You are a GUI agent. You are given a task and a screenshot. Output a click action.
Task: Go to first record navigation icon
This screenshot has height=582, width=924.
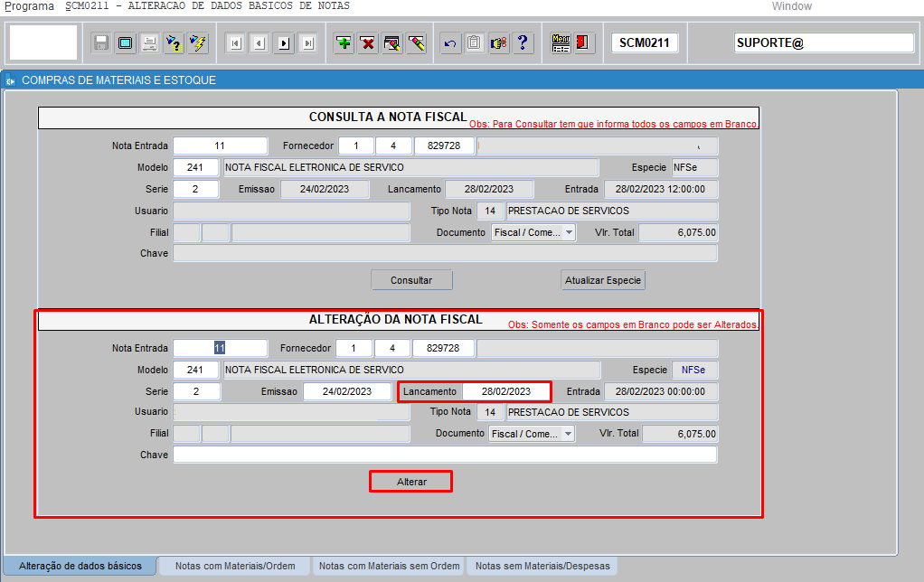236,43
